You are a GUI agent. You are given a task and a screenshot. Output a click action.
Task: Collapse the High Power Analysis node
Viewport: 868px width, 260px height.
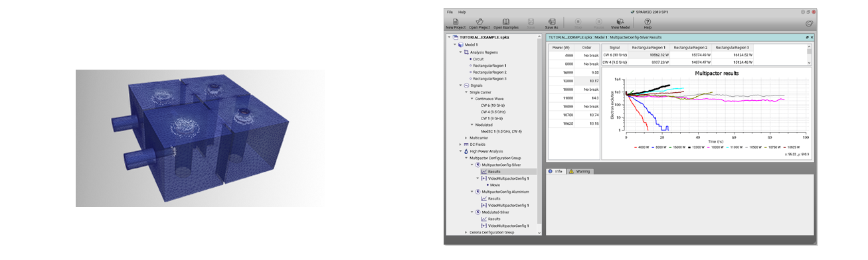[460, 151]
